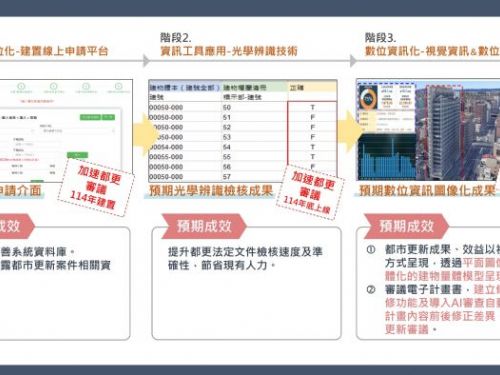Select the 建置線上申請平台 title text
Screen dimensions: 500x375
pos(64,51)
